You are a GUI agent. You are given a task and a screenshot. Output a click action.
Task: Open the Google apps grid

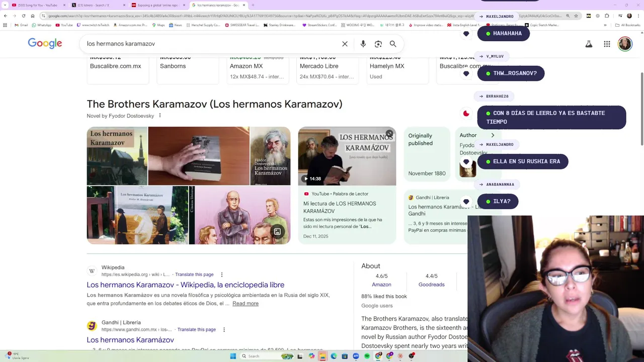pos(607,44)
